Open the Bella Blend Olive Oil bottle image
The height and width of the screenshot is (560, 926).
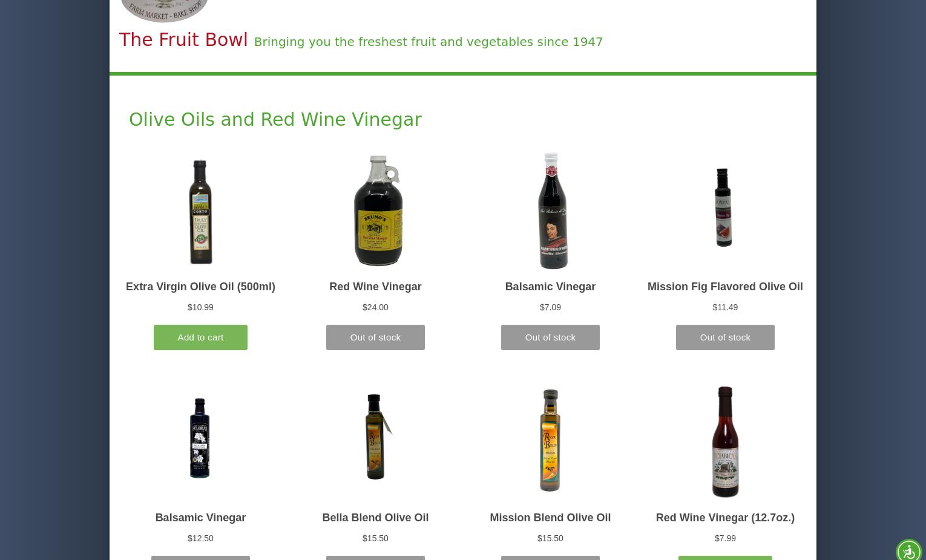(x=375, y=436)
